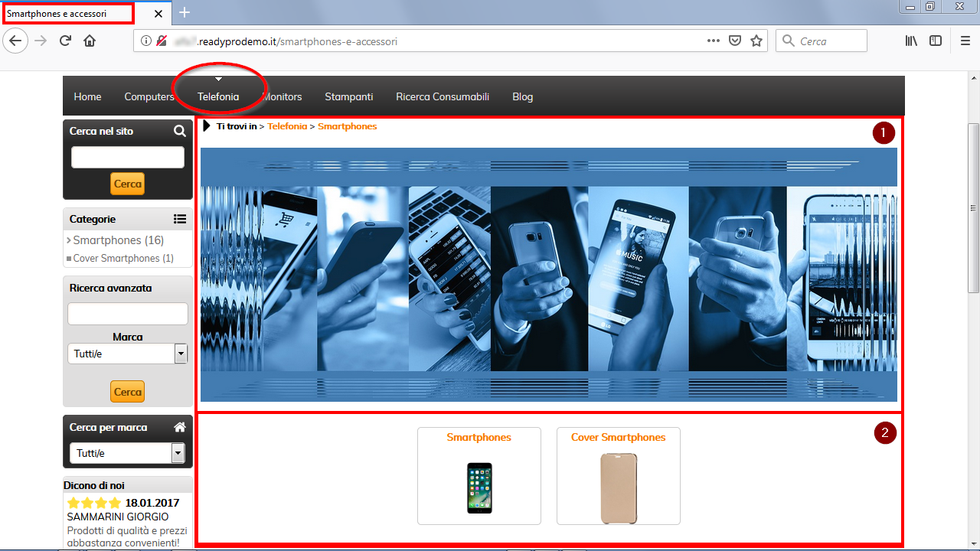Click reviewer name SAMMARINI GIORGIO

click(x=118, y=517)
